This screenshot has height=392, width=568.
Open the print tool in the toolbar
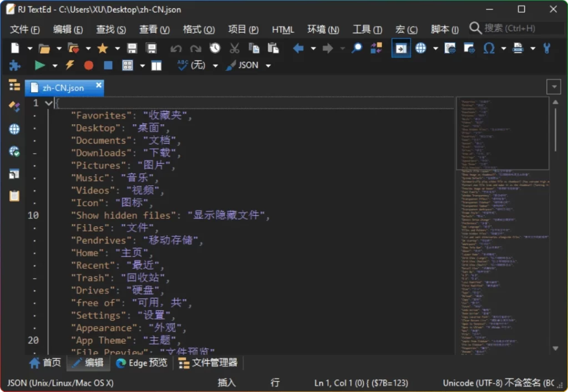coord(517,48)
